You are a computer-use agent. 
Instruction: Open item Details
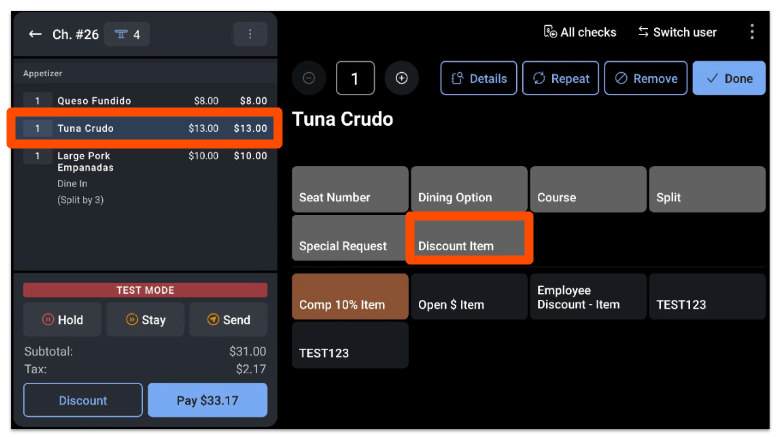[479, 78]
